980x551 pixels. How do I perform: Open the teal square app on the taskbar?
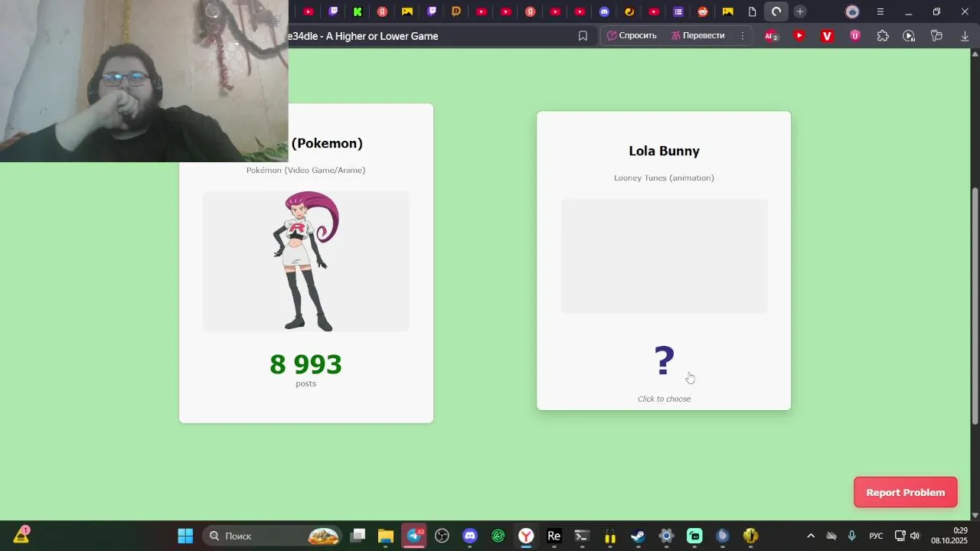coord(694,536)
